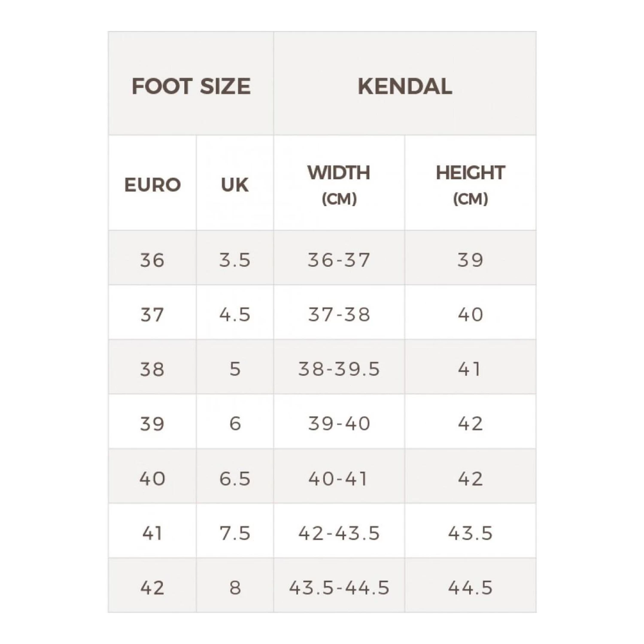The height and width of the screenshot is (644, 644).
Task: Click width cell reading 40-41
Action: (339, 479)
